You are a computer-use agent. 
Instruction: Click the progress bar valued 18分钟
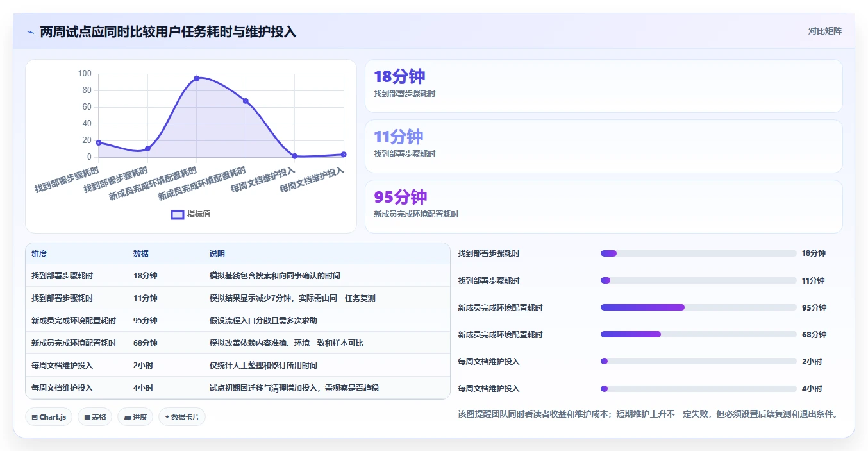coord(698,253)
